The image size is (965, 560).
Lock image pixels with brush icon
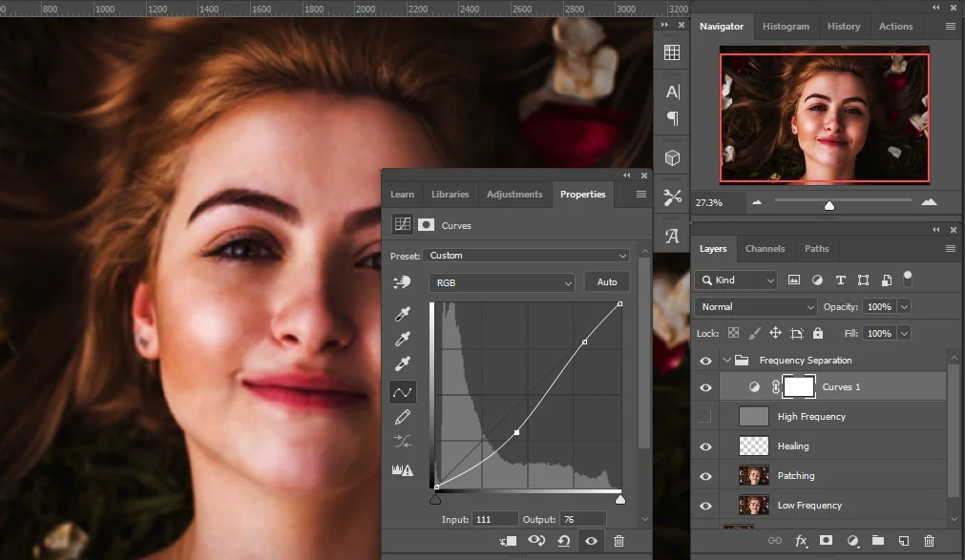point(754,333)
